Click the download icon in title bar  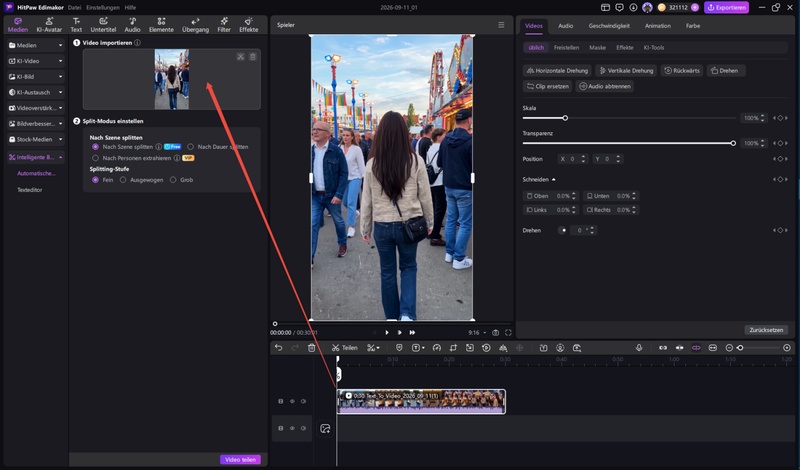[633, 7]
